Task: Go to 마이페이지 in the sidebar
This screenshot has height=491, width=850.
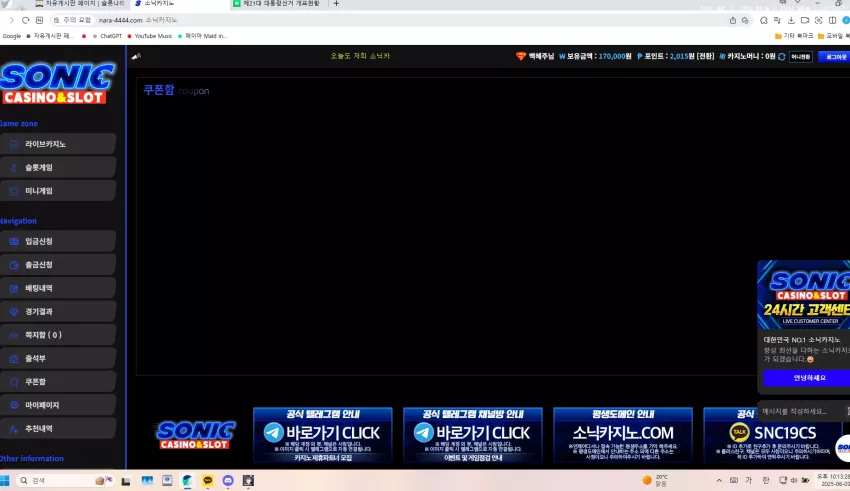Action: pyautogui.click(x=57, y=405)
